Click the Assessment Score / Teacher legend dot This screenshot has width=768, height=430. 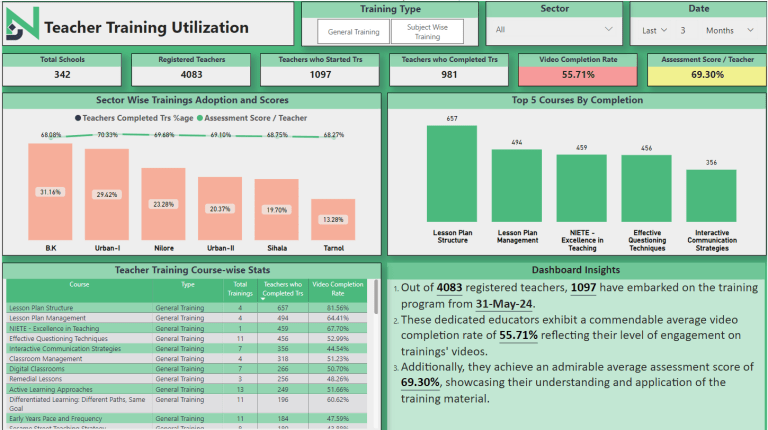pyautogui.click(x=200, y=117)
